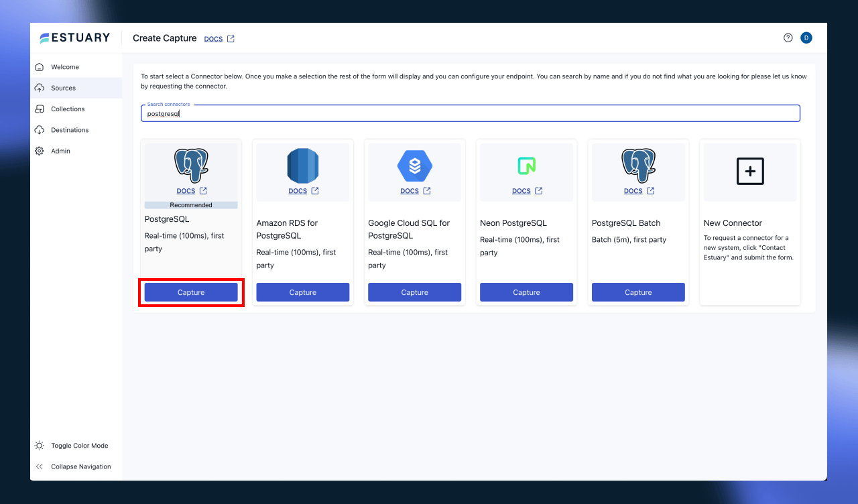Image resolution: width=858 pixels, height=504 pixels.
Task: Click external link icon on Amazon RDS DOCS
Action: pyautogui.click(x=315, y=191)
